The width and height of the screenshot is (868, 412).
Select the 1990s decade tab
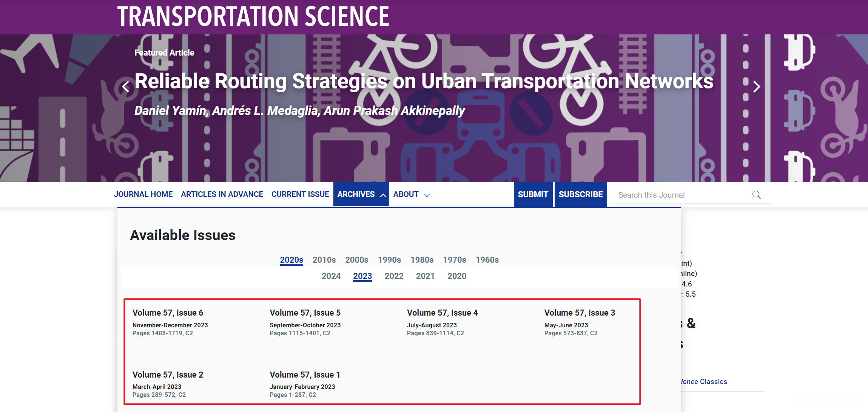[389, 260]
